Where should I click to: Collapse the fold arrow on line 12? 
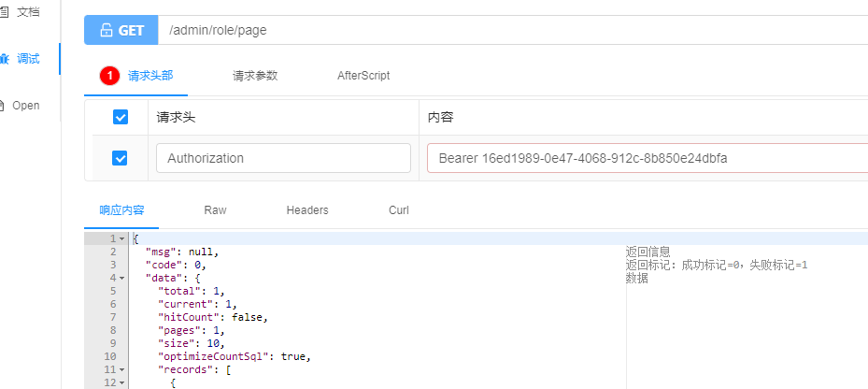[x=121, y=382]
